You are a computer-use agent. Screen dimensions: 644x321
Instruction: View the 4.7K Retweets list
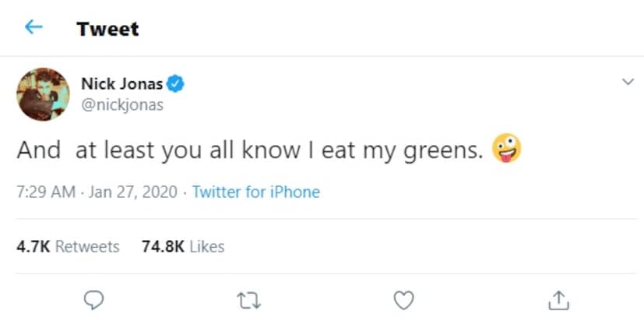[68, 247]
